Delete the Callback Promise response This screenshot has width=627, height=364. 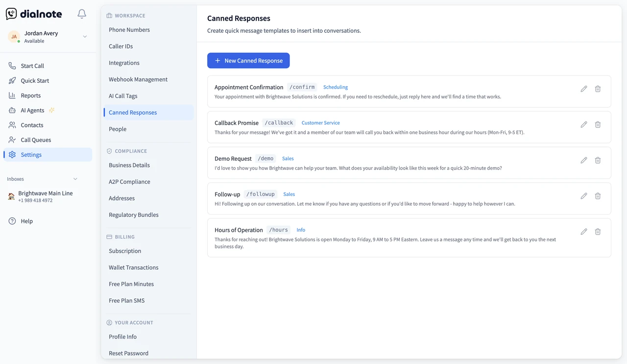pyautogui.click(x=598, y=124)
